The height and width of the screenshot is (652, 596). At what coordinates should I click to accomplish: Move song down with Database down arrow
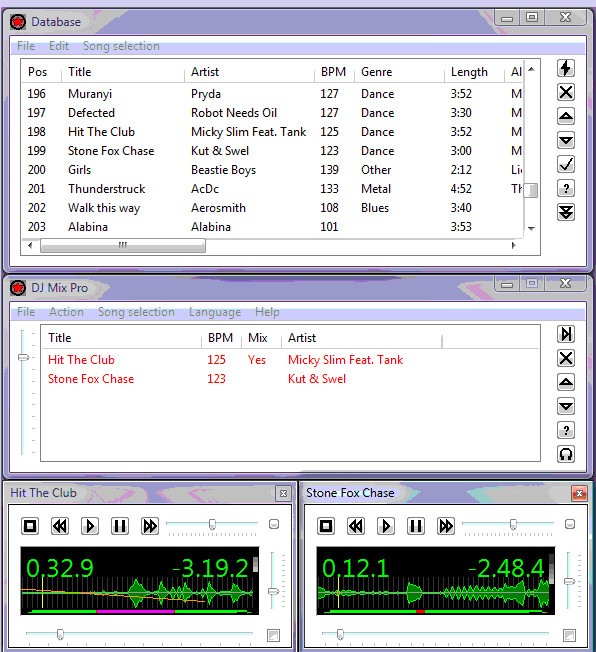[566, 141]
